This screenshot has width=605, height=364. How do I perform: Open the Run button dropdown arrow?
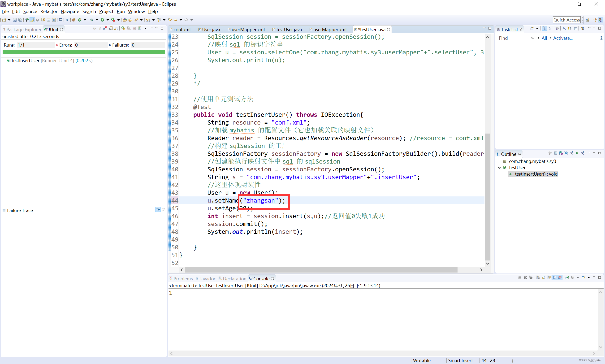[x=108, y=20]
